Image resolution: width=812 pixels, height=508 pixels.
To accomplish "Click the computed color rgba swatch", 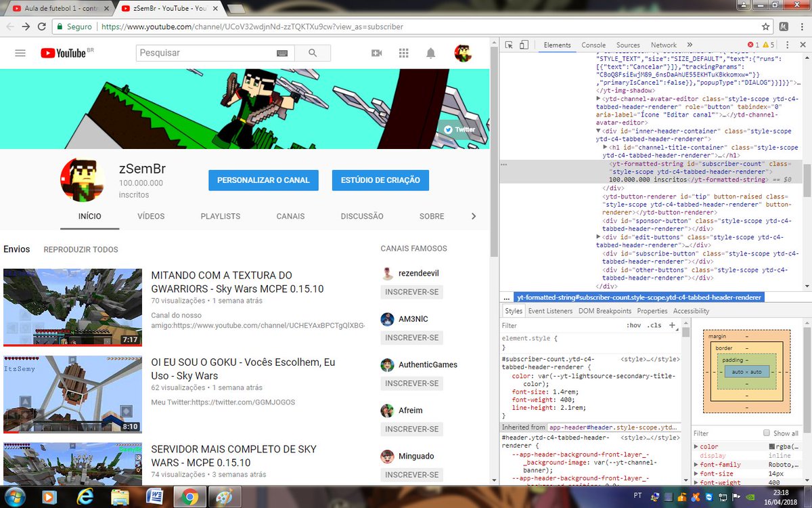I will (x=771, y=447).
